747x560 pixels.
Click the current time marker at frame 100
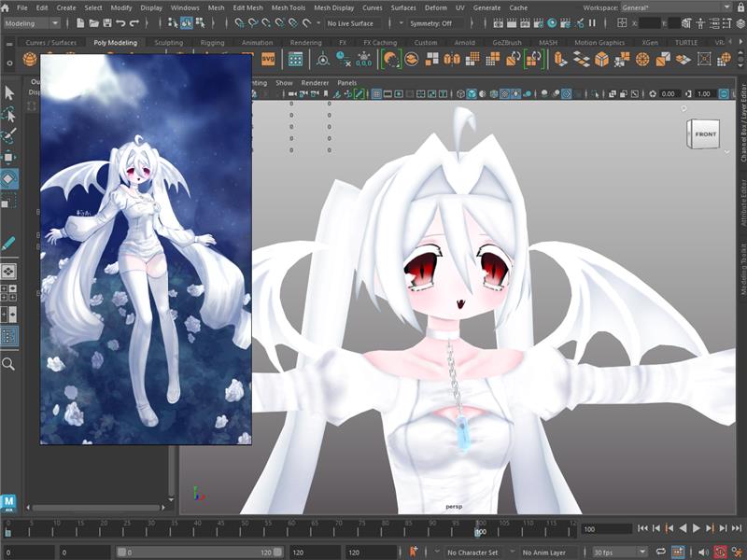(480, 530)
